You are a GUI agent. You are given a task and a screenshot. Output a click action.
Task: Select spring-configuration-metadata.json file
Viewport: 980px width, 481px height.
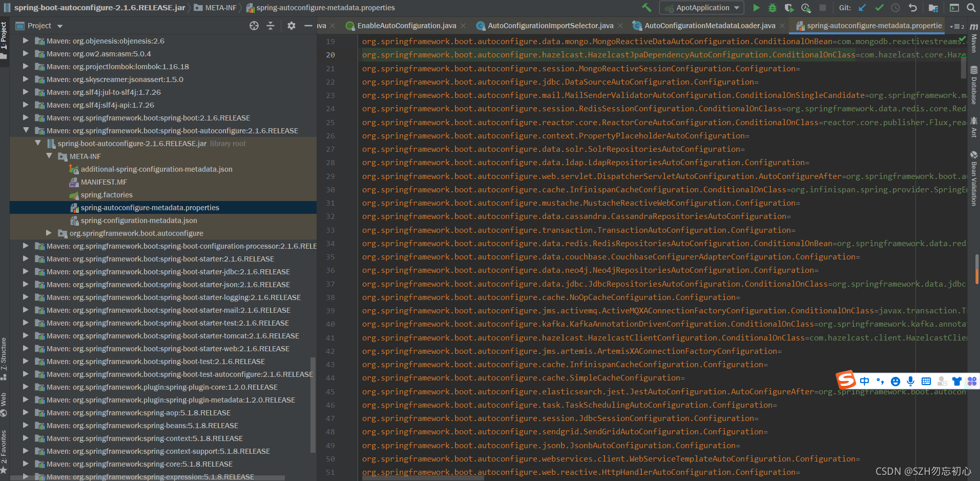click(139, 221)
